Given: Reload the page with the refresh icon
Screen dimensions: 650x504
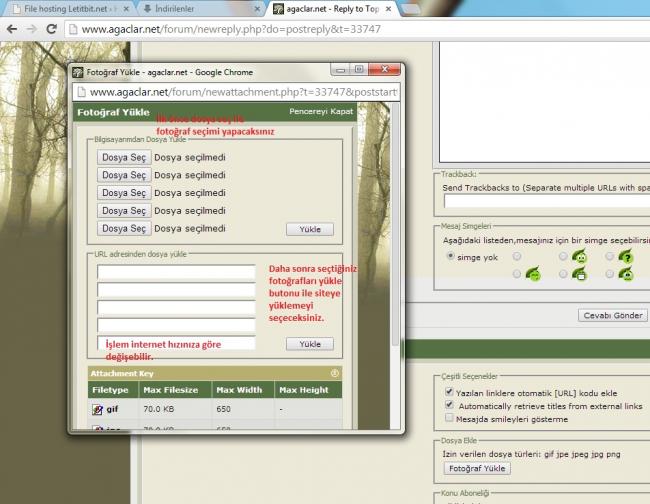Looking at the screenshot, I should pos(51,29).
